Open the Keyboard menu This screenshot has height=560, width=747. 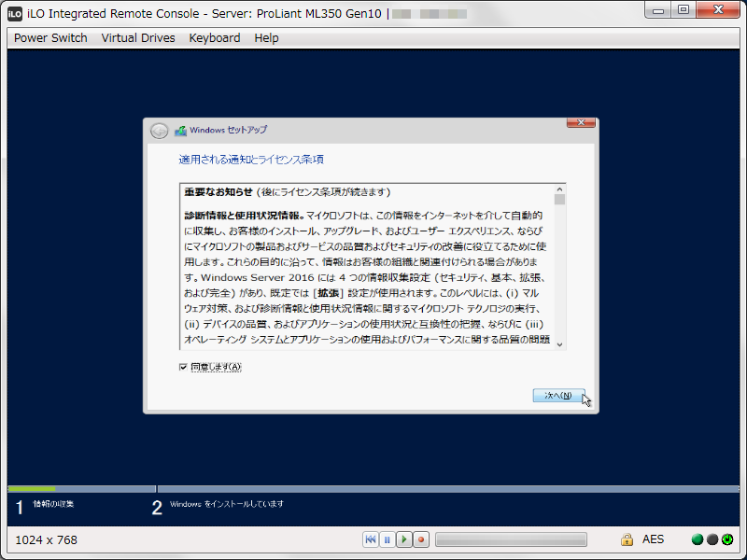214,37
